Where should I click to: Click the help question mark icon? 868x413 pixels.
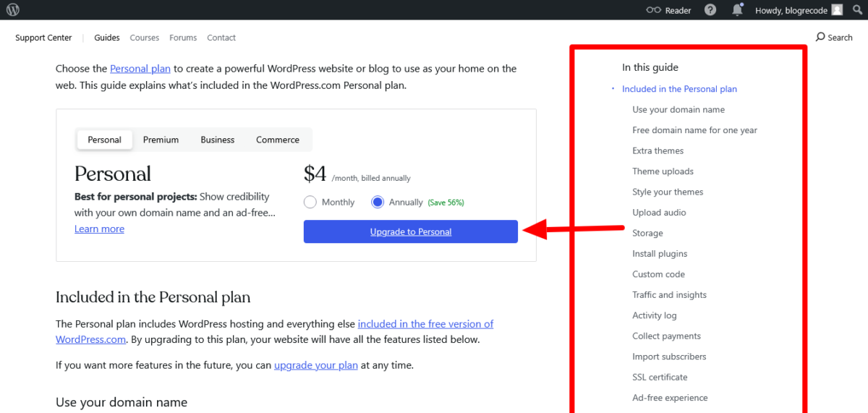(710, 10)
